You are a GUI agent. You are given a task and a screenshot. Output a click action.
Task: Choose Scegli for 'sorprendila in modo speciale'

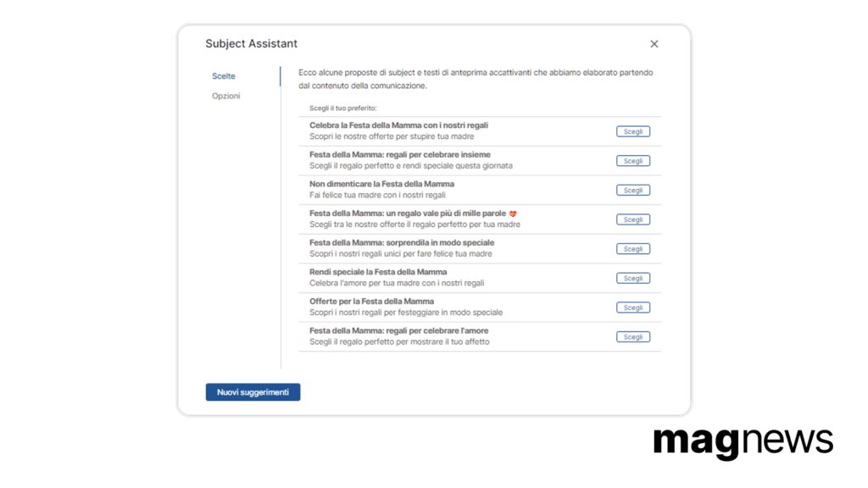click(632, 249)
